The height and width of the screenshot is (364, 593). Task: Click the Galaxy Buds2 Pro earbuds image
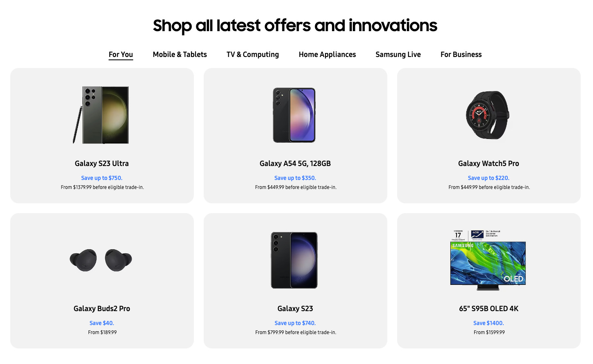click(x=101, y=260)
